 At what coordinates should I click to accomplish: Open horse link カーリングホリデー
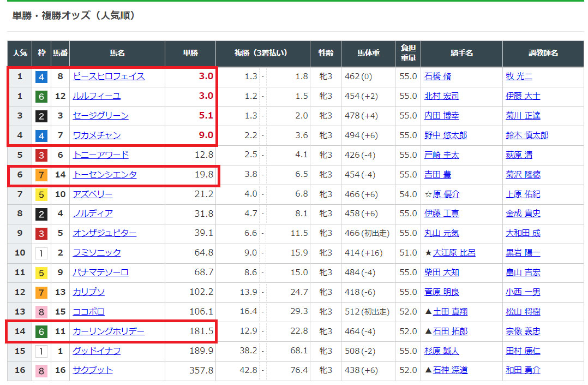click(109, 331)
